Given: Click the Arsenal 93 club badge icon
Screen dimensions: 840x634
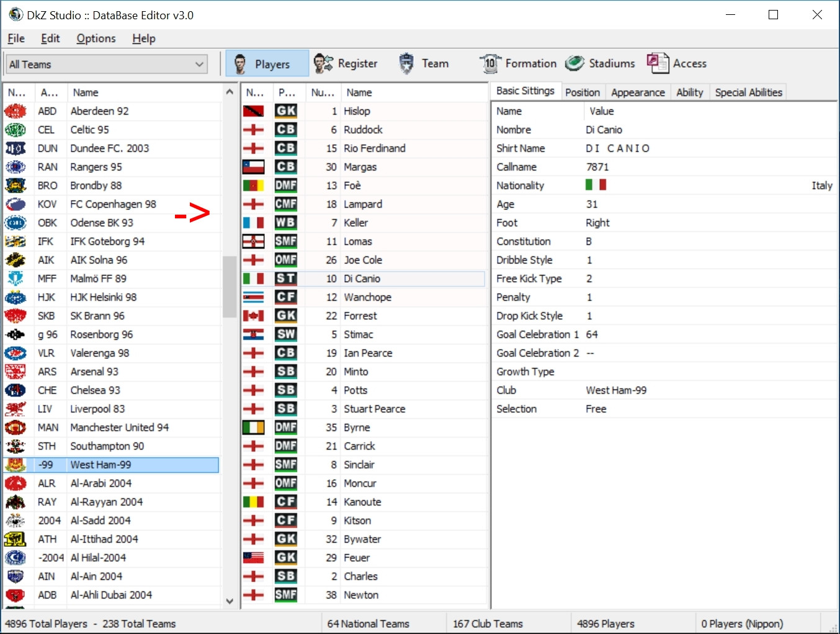Looking at the screenshot, I should coord(16,372).
